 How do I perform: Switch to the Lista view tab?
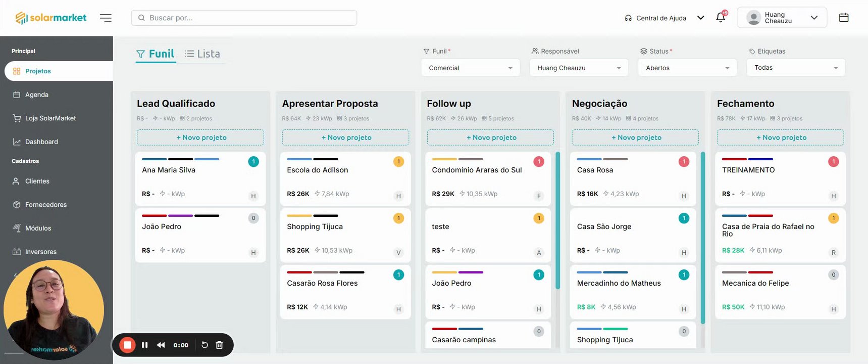(202, 54)
